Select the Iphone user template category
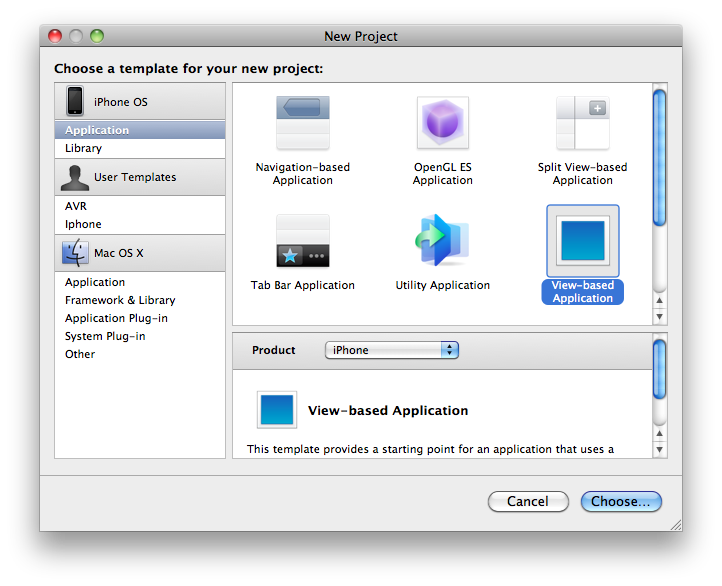 coord(140,224)
